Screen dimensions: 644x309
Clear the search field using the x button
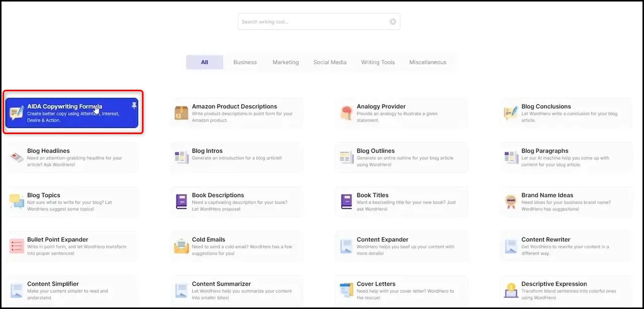pos(393,21)
